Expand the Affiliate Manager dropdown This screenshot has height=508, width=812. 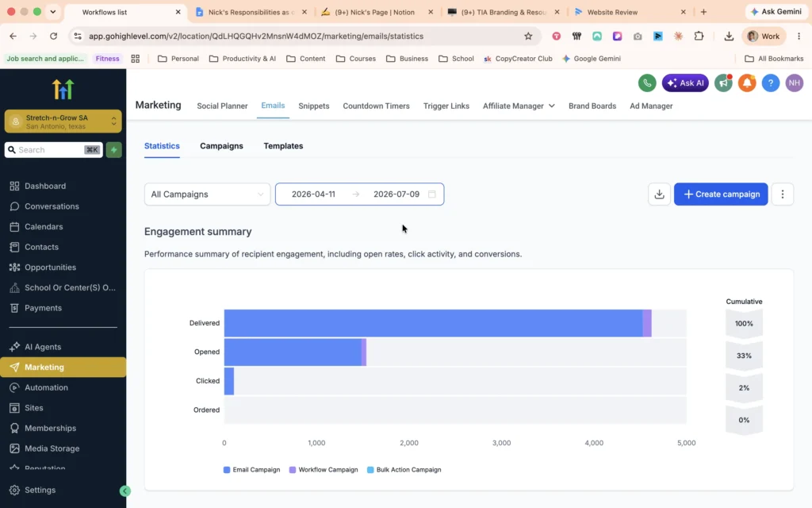[x=519, y=106]
